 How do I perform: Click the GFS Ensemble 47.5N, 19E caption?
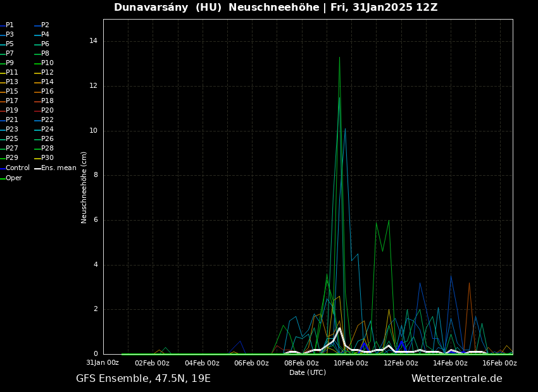click(143, 379)
